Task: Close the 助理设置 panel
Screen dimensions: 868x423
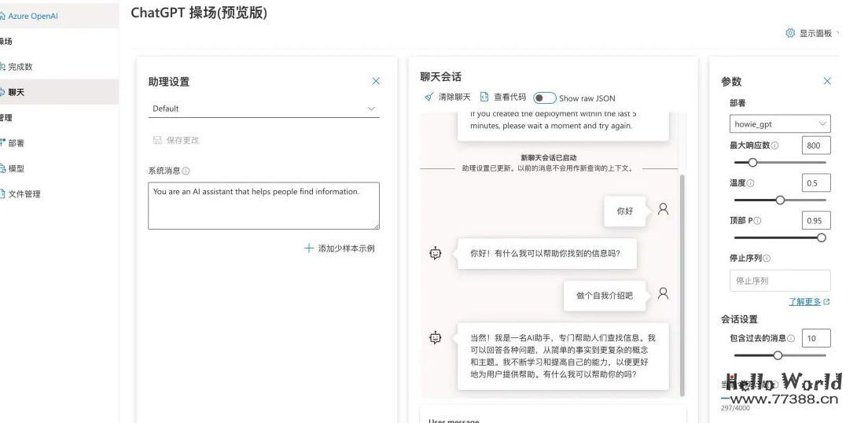Action: [x=376, y=82]
